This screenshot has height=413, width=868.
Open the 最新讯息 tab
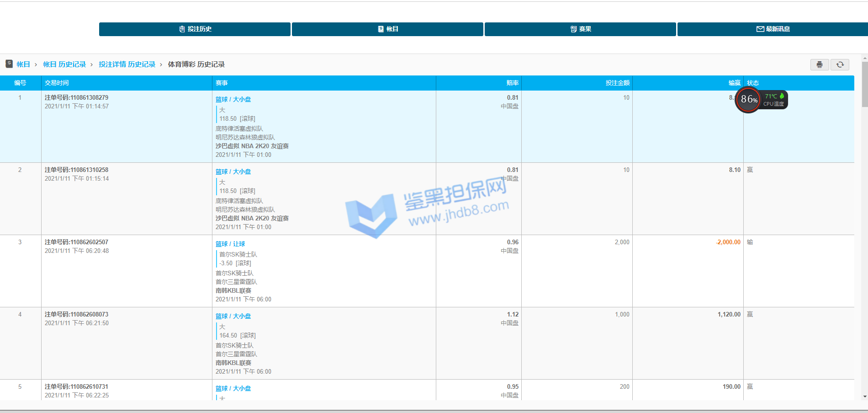click(773, 29)
